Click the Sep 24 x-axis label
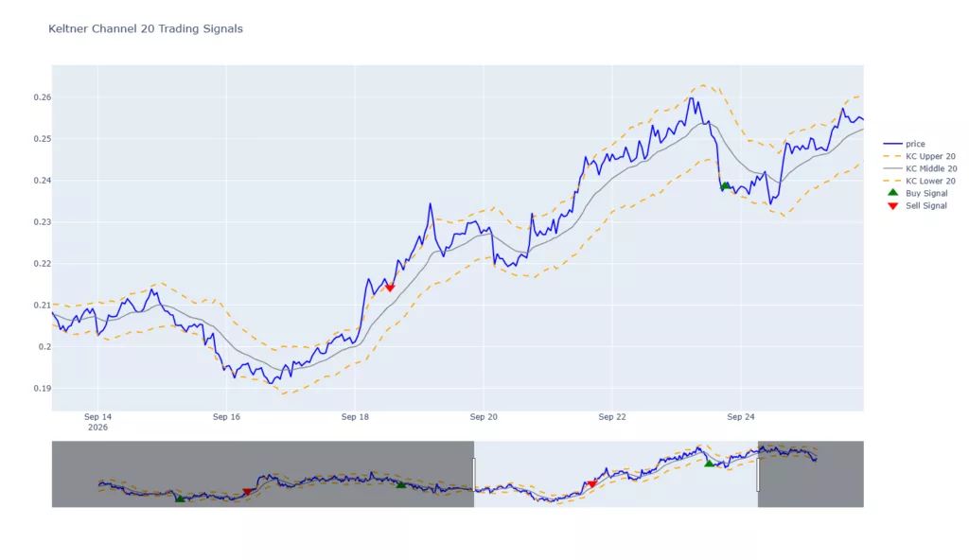This screenshot has height=560, width=969. pos(740,416)
